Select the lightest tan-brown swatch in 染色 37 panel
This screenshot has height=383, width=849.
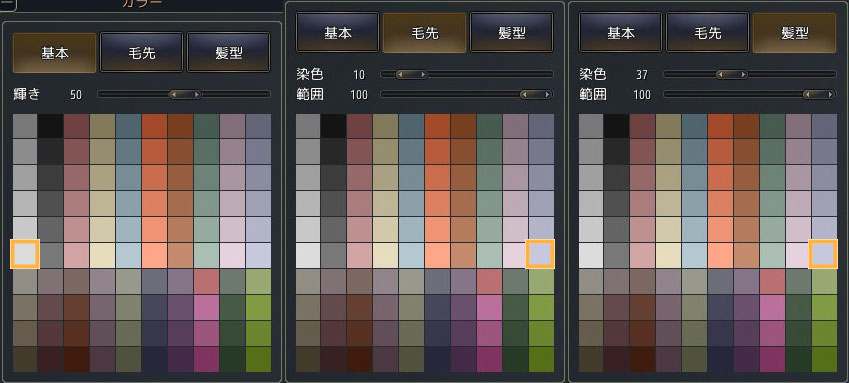746,255
